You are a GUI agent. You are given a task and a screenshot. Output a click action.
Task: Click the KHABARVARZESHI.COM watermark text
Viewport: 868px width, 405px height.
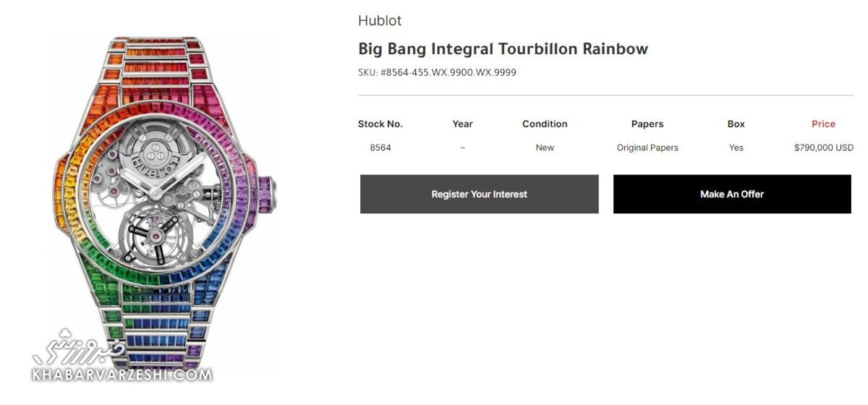pyautogui.click(x=122, y=375)
